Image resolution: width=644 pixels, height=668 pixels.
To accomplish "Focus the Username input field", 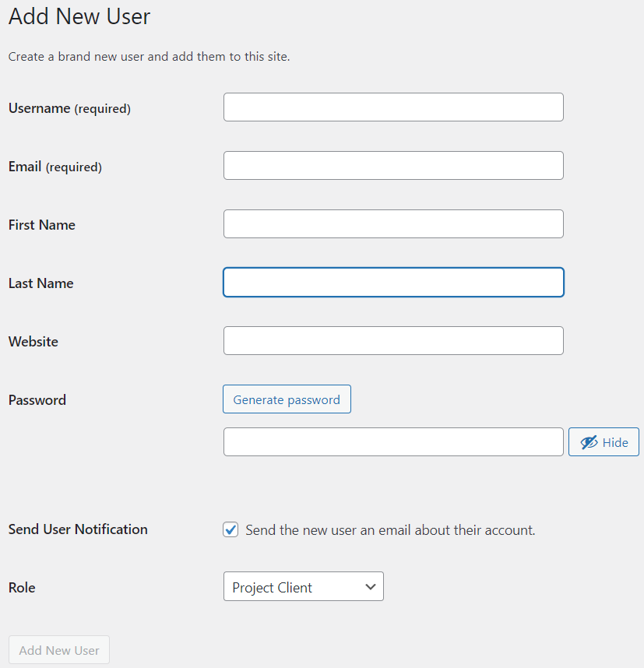I will [x=392, y=107].
